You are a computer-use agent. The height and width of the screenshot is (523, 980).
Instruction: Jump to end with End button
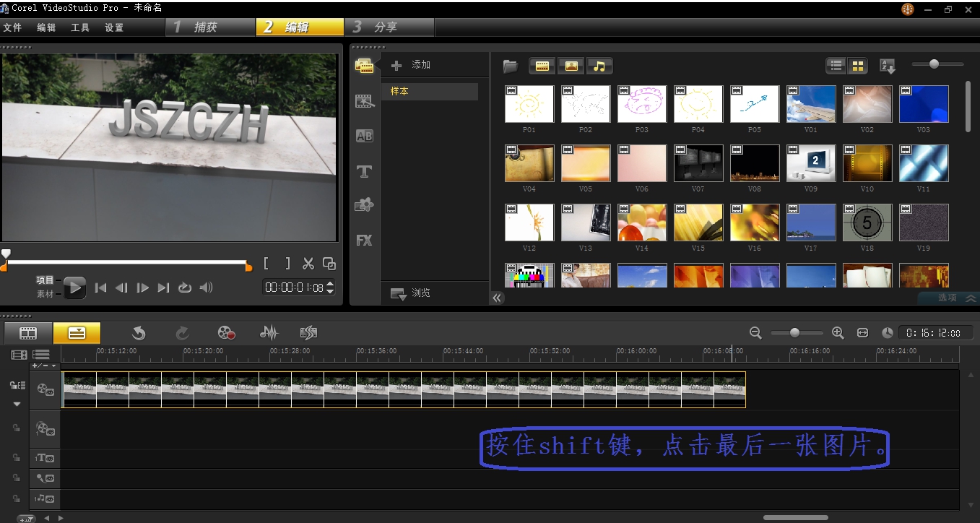(164, 288)
